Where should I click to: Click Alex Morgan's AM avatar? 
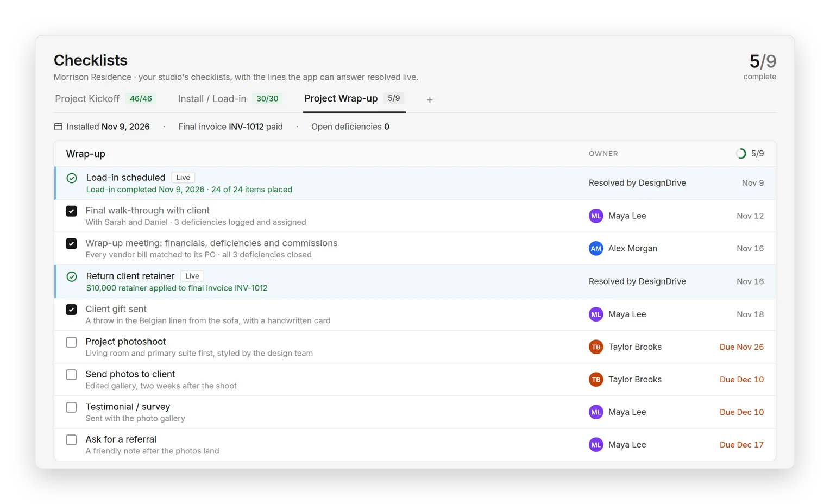596,249
